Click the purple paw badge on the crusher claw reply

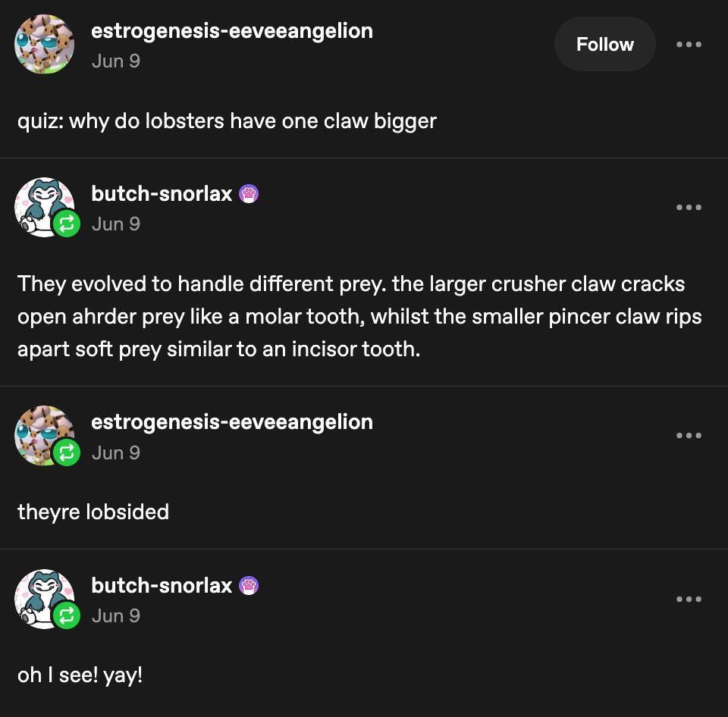click(x=249, y=194)
